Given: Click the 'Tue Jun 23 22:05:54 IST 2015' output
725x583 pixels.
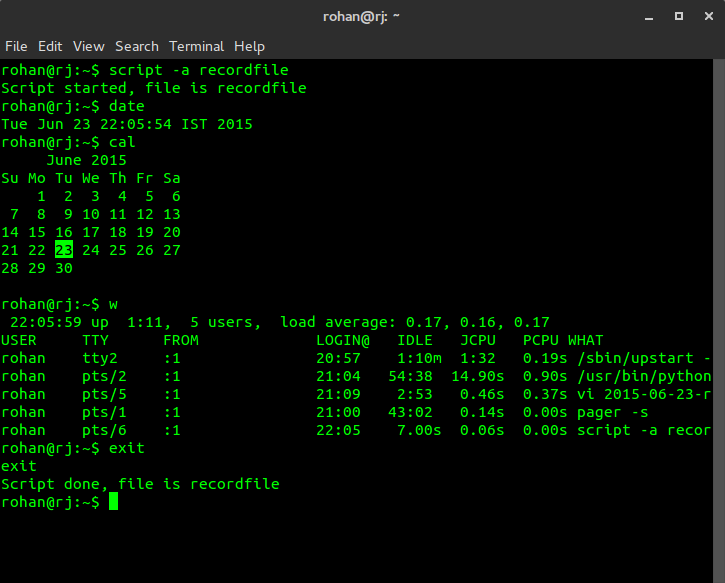Looking at the screenshot, I should [127, 124].
